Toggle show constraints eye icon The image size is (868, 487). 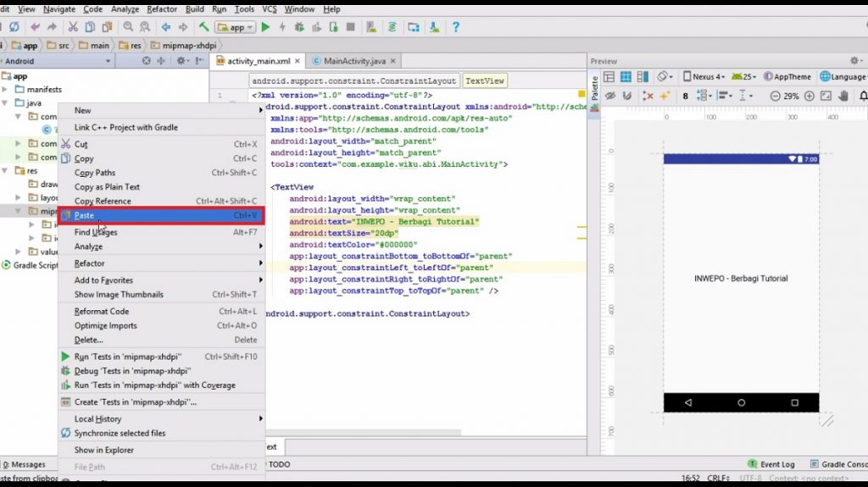tap(609, 96)
